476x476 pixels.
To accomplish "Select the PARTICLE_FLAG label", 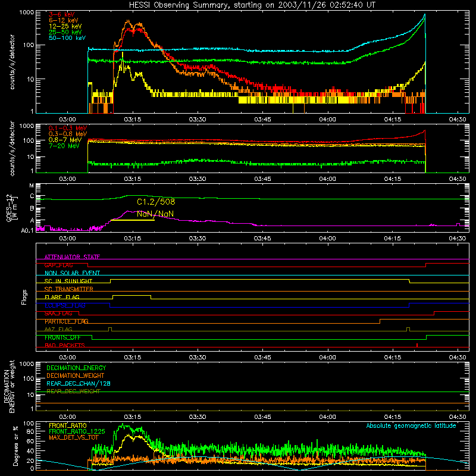I will (x=67, y=321).
